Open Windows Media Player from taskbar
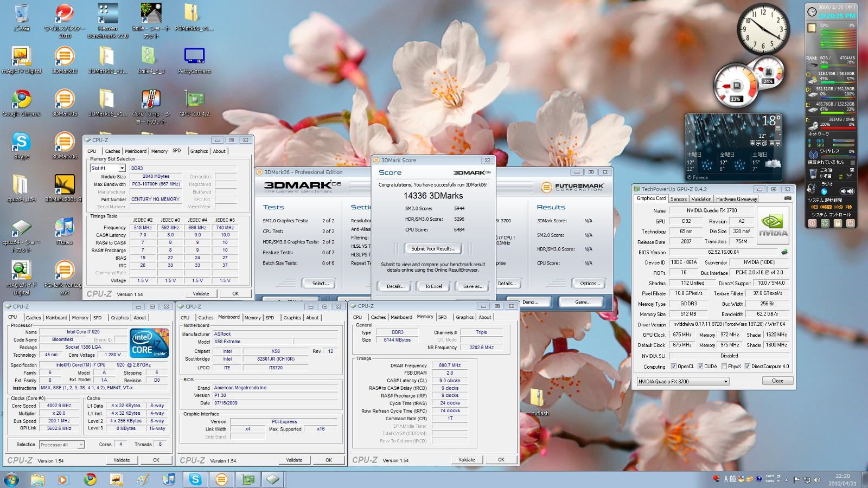 (x=63, y=479)
